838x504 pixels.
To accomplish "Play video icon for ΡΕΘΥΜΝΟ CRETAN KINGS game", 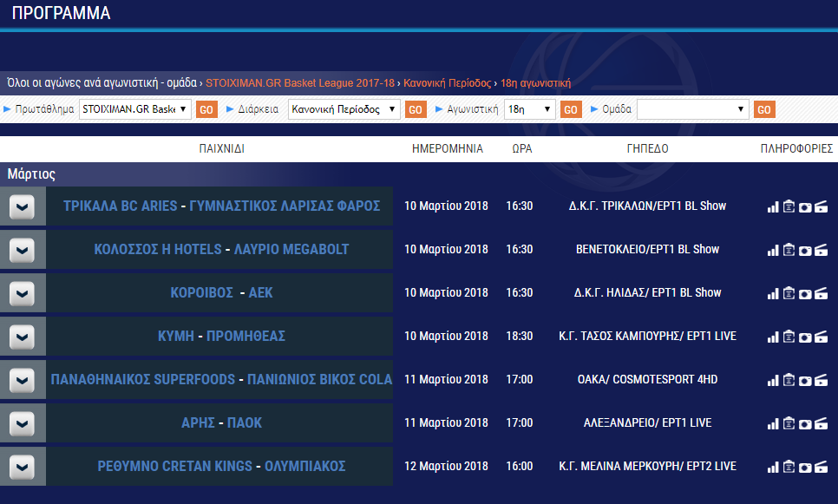I will (821, 467).
